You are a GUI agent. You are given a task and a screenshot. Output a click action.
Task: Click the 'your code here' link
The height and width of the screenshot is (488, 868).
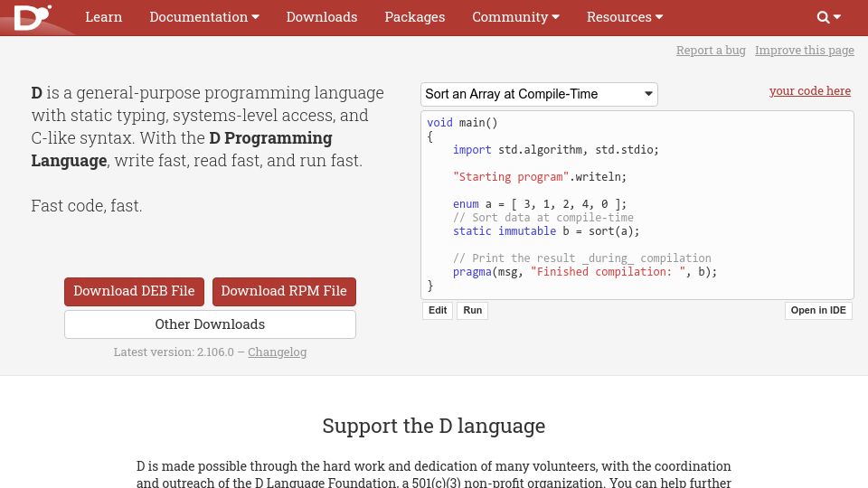pos(810,90)
